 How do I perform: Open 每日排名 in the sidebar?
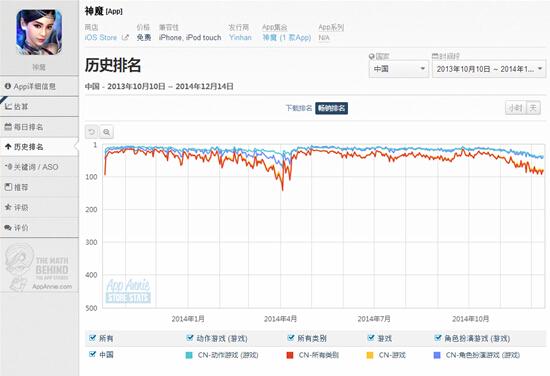tap(39, 127)
